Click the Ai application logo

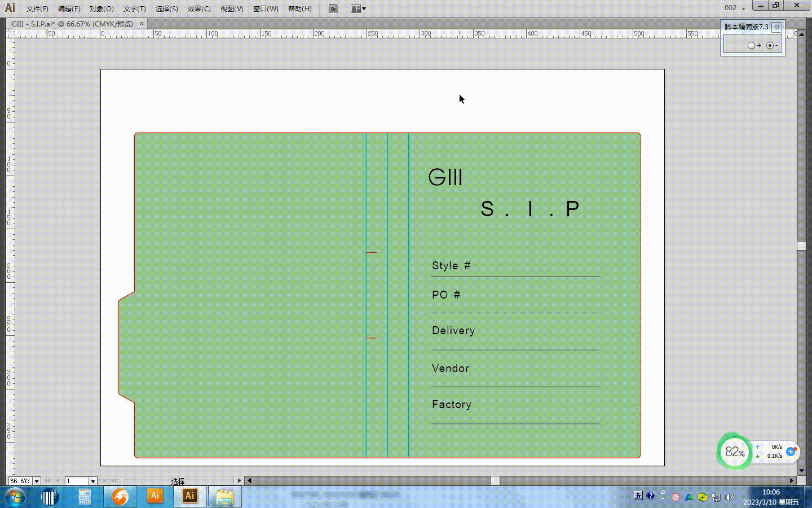coord(10,8)
